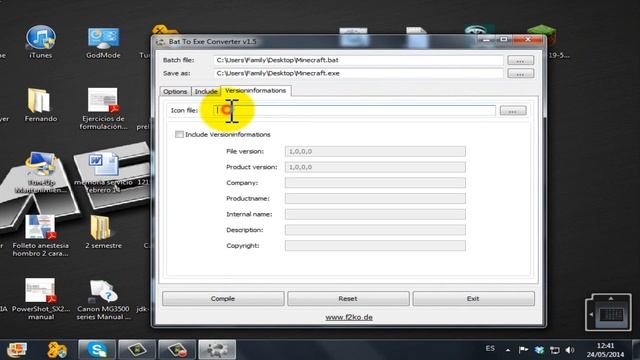Open the www.f2ko.de link
Viewport: 640px width, 360px height.
pos(349,317)
